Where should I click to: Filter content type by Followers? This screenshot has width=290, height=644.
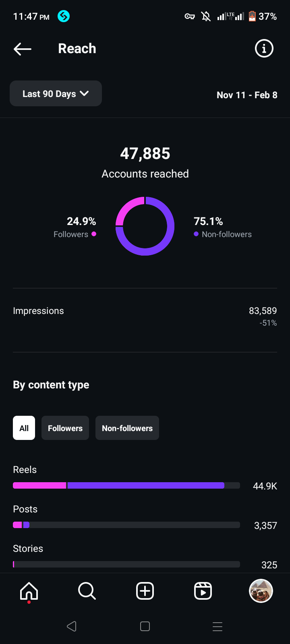point(65,428)
